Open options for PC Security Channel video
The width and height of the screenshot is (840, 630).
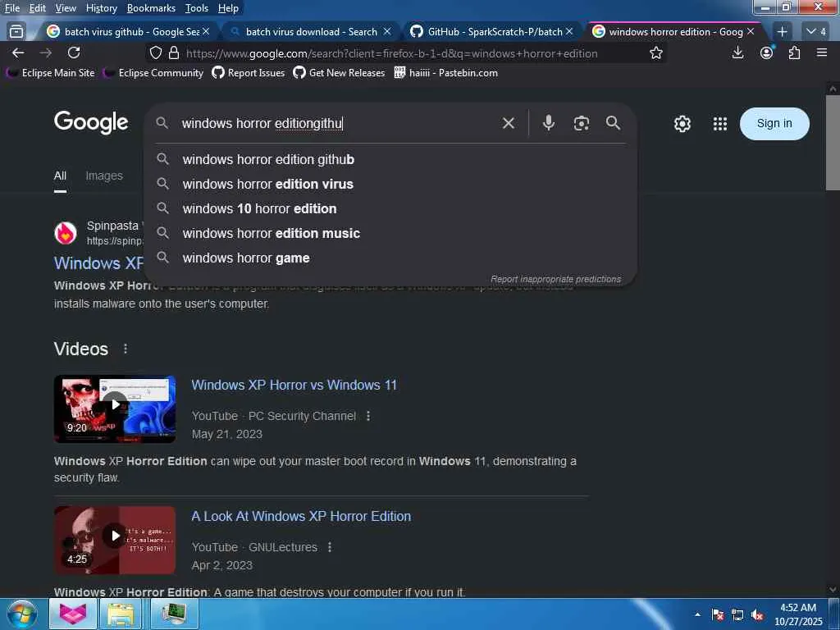(x=368, y=416)
